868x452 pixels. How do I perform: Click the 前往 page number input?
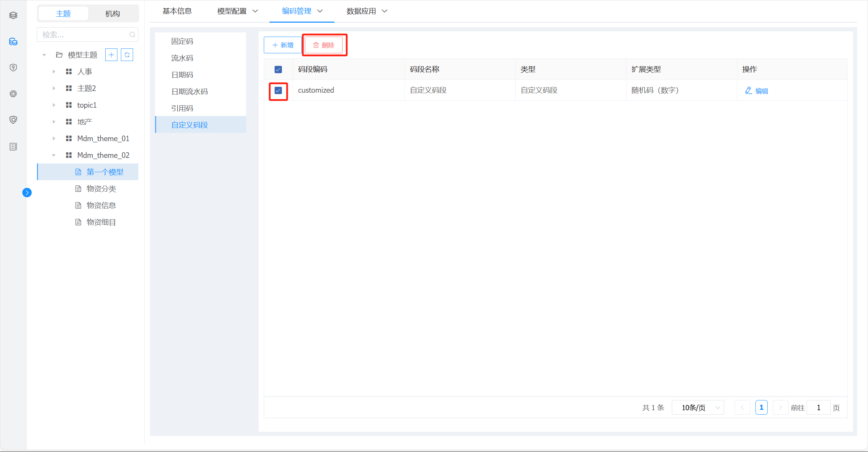(818, 407)
